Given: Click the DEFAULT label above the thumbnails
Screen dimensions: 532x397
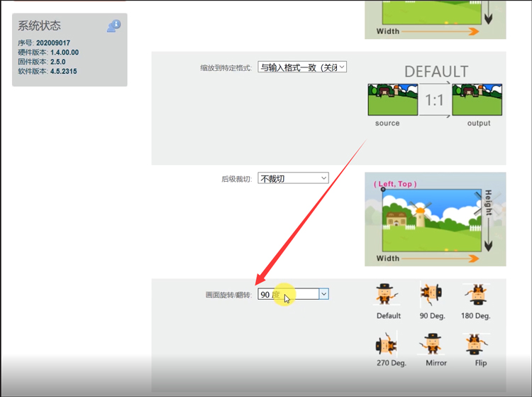Looking at the screenshot, I should click(x=436, y=72).
